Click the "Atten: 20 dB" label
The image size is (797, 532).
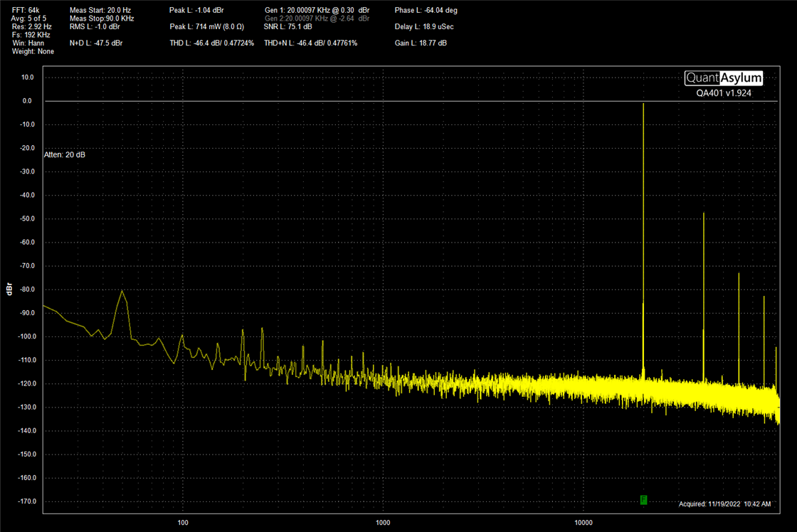[65, 154]
